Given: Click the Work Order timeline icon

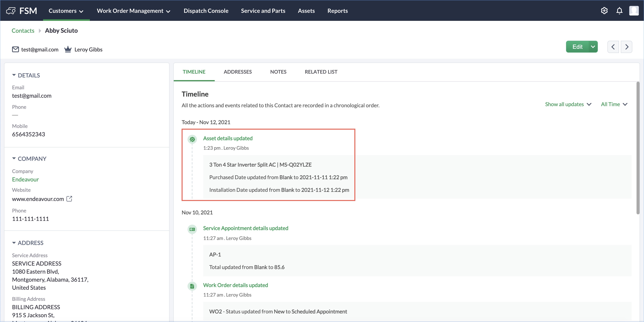Looking at the screenshot, I should coord(192,286).
